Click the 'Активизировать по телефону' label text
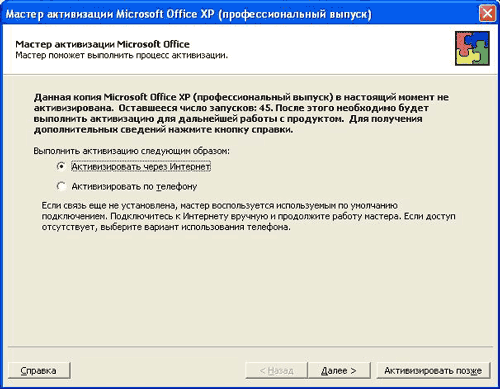 click(134, 186)
